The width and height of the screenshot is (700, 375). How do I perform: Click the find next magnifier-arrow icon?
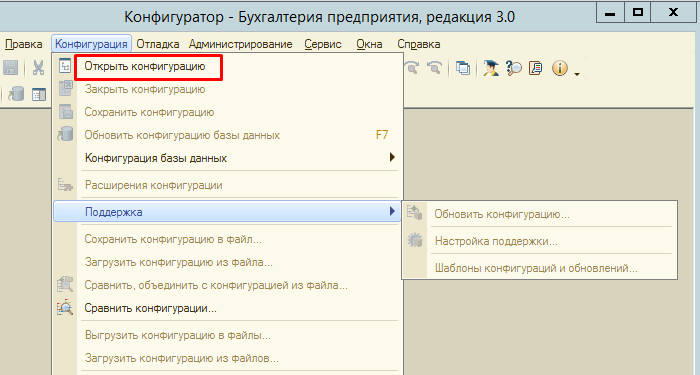(411, 67)
